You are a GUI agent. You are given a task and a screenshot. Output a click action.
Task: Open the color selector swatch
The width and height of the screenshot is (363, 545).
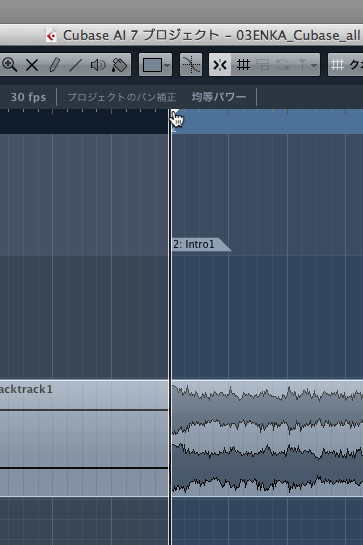(152, 65)
